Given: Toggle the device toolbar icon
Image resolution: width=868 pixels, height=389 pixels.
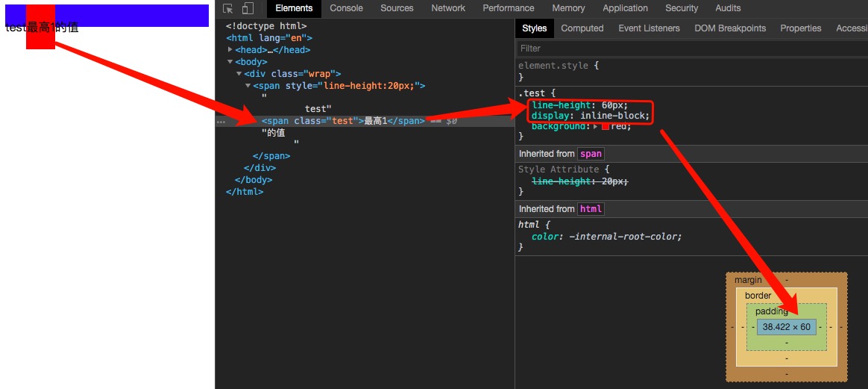Looking at the screenshot, I should point(248,8).
